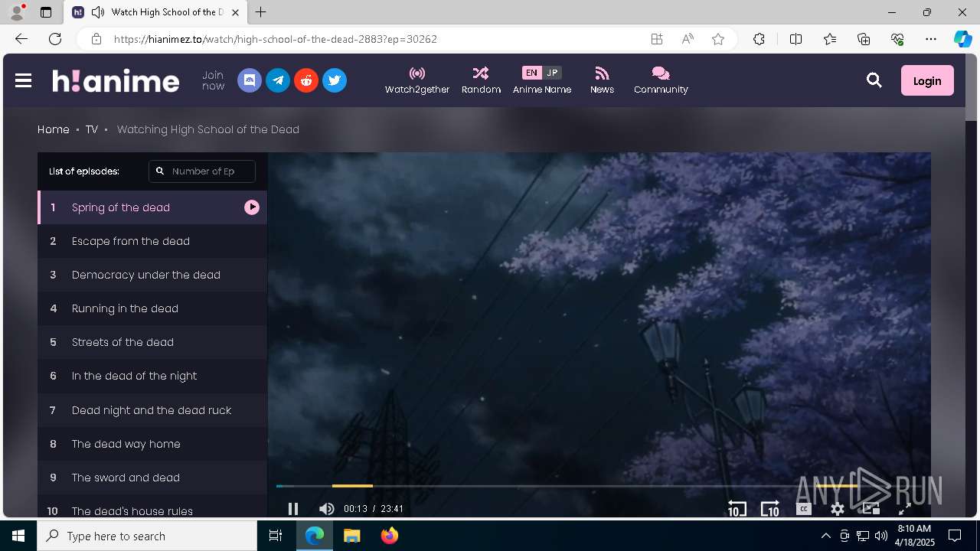Rewind 10 seconds
The width and height of the screenshot is (980, 551).
(737, 509)
